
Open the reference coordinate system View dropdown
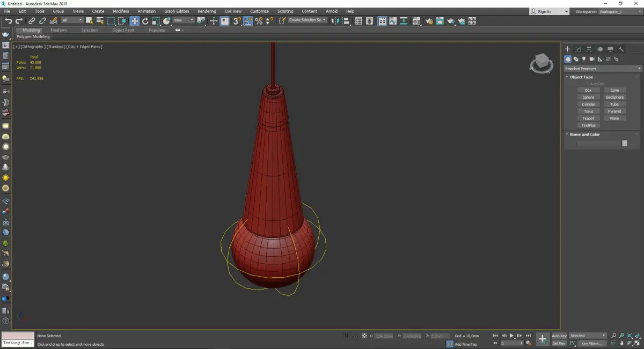pyautogui.click(x=184, y=20)
